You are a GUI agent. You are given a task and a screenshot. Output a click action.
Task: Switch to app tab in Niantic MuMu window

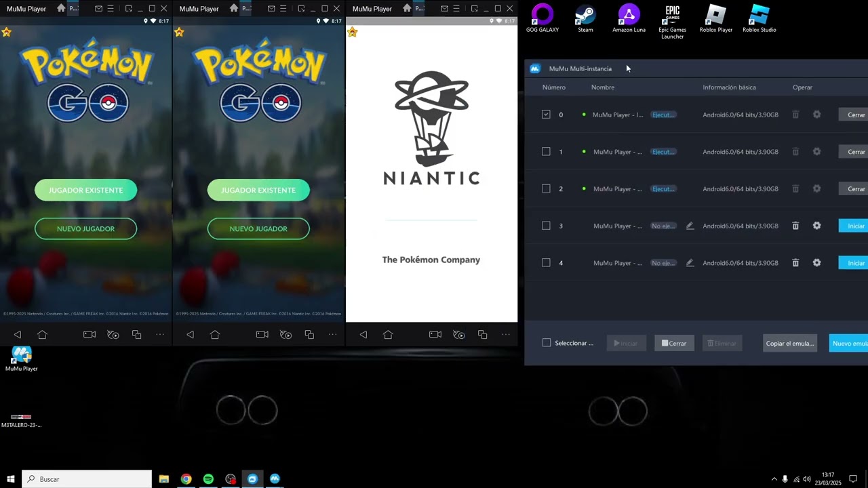click(420, 9)
